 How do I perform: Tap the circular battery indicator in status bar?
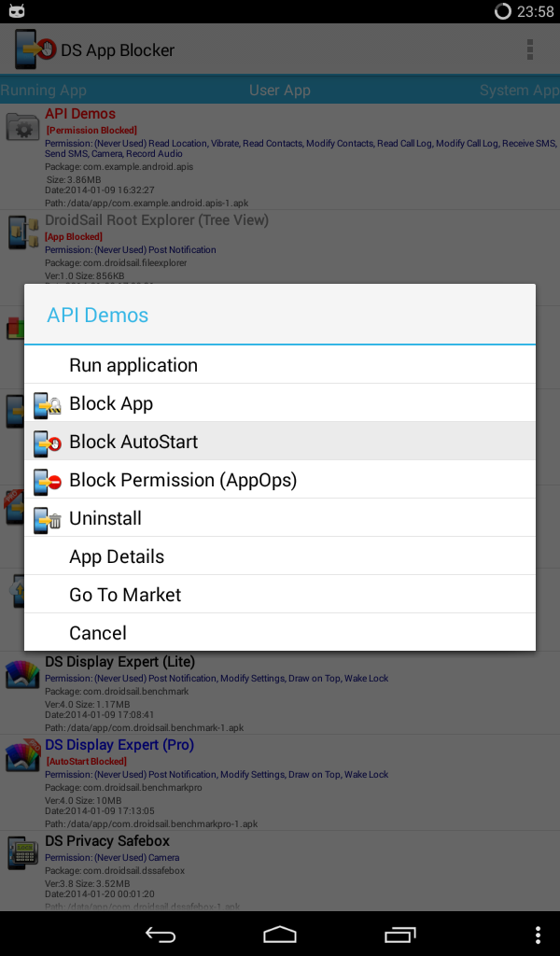point(503,11)
